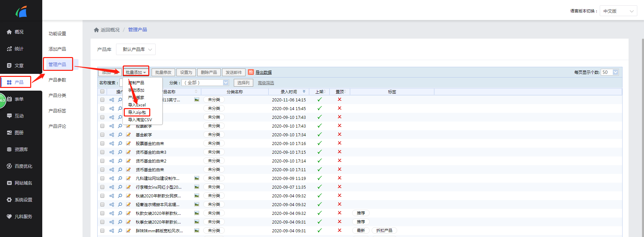Open the 图册 gallery sidebar item
This screenshot has width=644, height=237.
(x=15, y=133)
